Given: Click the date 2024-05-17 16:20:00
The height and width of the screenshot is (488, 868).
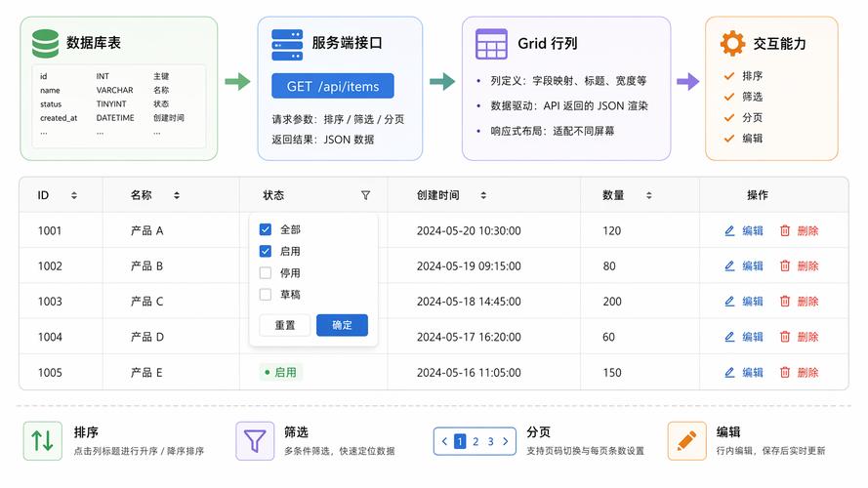Looking at the screenshot, I should click(x=469, y=337).
